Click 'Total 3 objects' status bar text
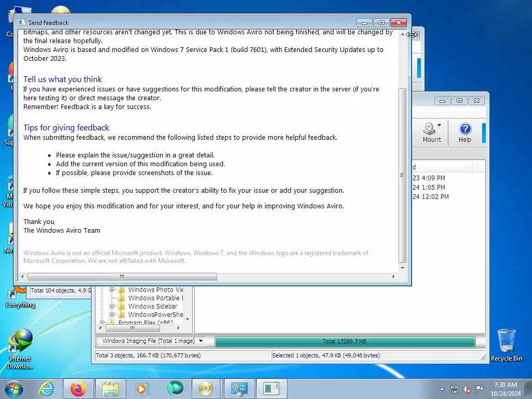 point(148,355)
